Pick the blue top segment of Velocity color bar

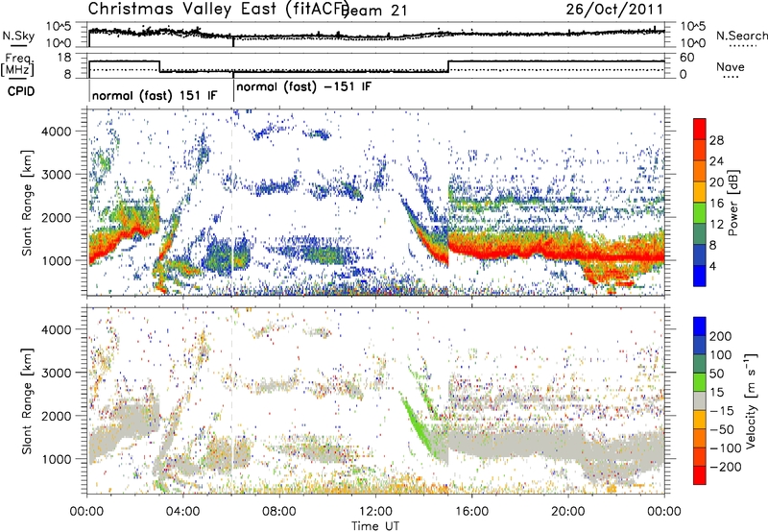700,326
